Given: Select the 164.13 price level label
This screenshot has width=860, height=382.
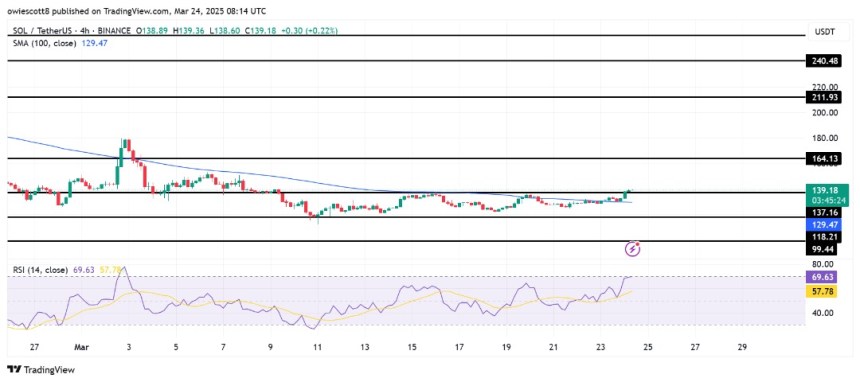Looking at the screenshot, I should tap(822, 159).
